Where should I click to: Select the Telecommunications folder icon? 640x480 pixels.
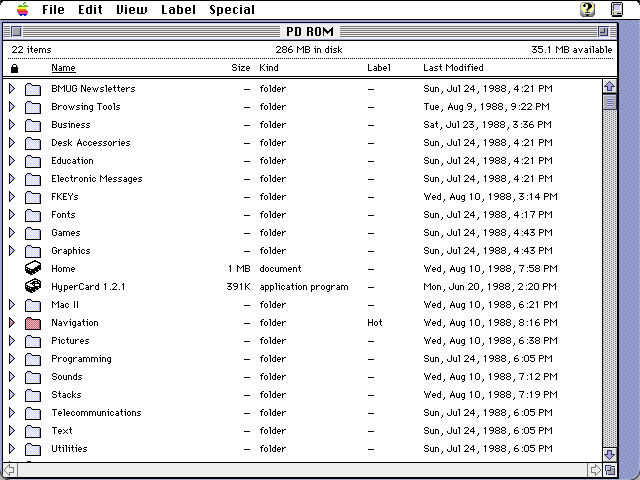[33, 413]
